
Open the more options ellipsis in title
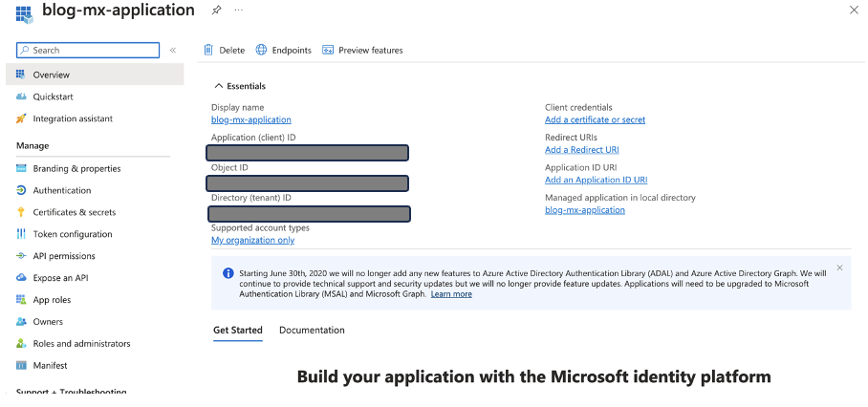coord(239,10)
